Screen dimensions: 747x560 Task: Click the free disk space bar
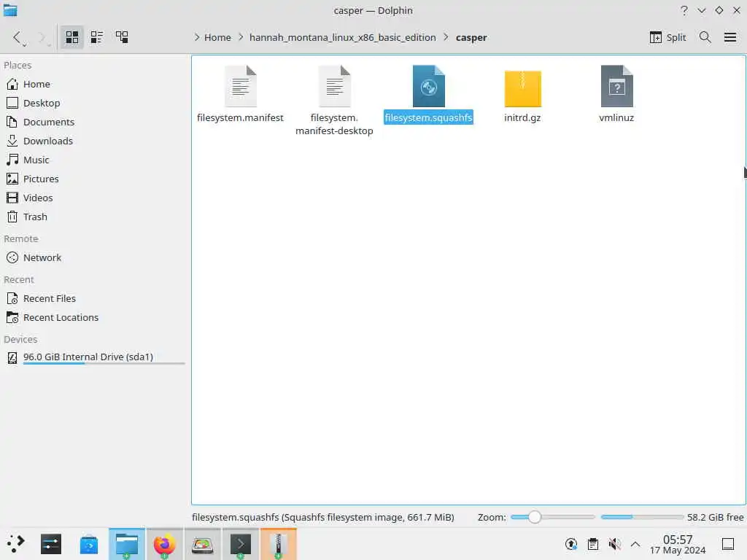(642, 517)
